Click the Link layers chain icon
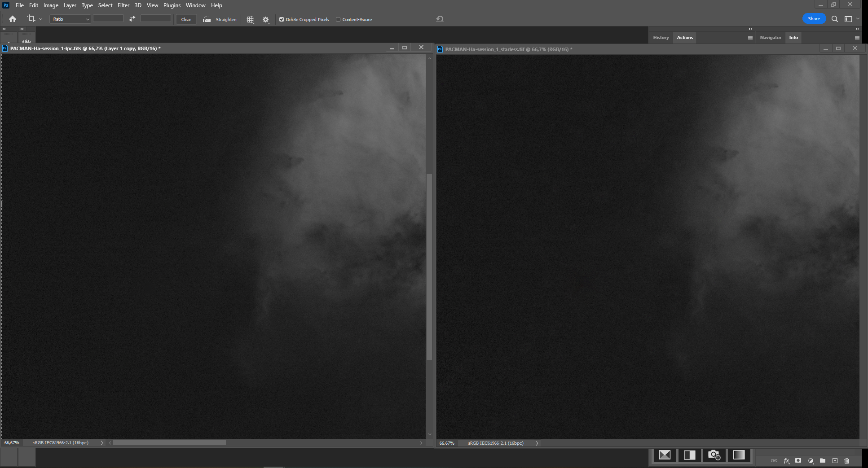 (774, 460)
